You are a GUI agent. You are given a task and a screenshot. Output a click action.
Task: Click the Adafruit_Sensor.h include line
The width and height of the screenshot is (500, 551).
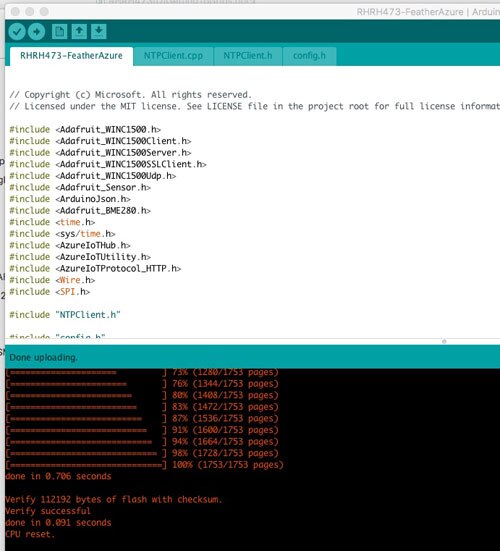(80, 187)
